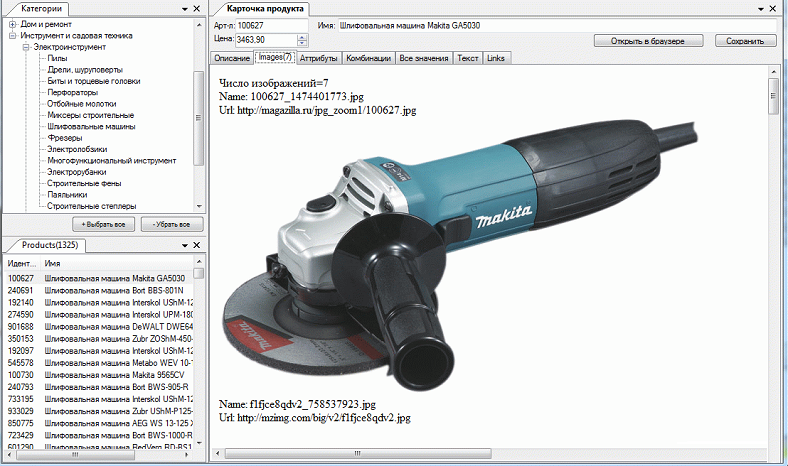Select product row 901688 DeWALT
The height and width of the screenshot is (466, 788).
(98, 327)
